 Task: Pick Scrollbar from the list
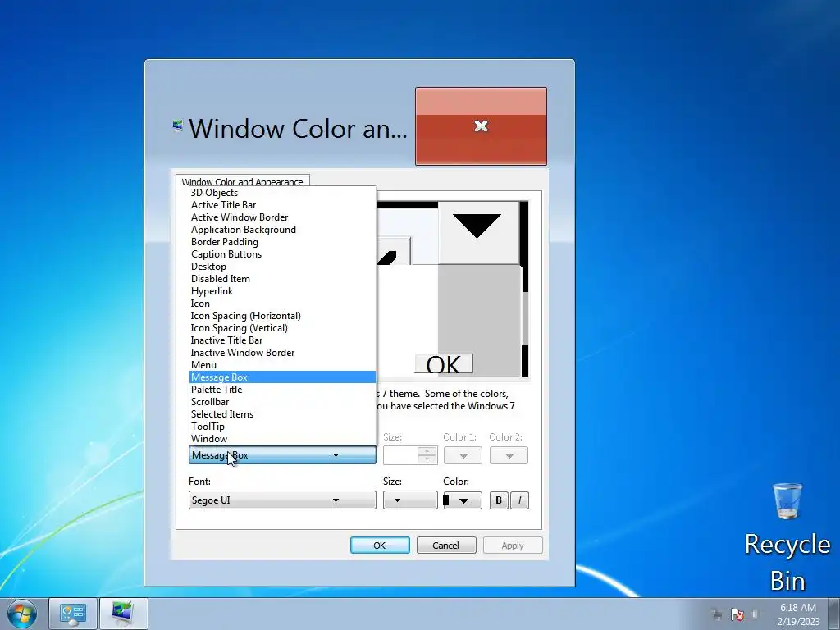coord(282,402)
